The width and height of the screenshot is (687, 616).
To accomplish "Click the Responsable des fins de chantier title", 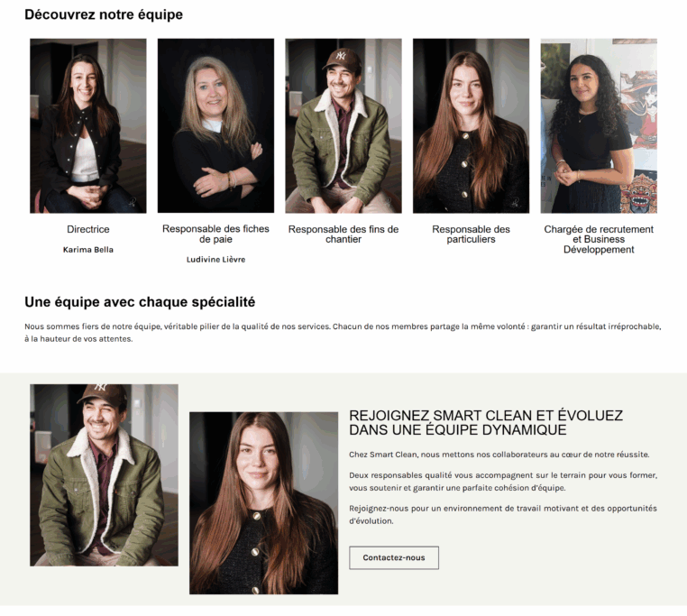I will [343, 234].
